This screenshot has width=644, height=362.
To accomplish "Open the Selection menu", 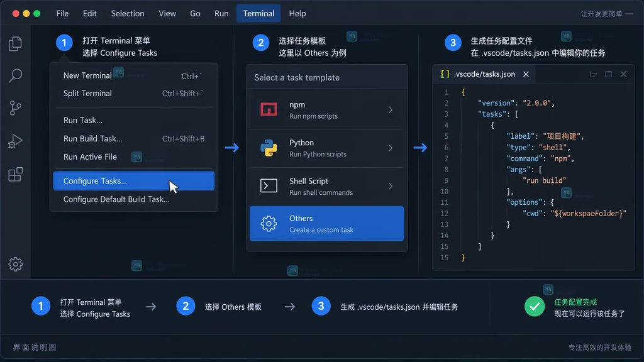I will tap(128, 14).
